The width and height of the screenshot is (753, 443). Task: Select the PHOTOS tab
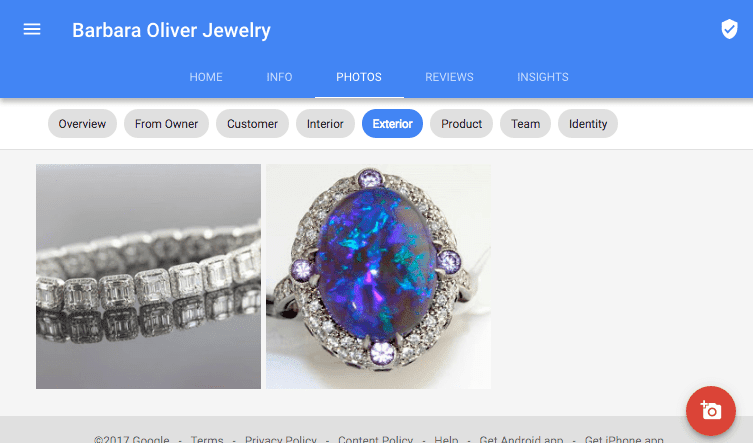(x=359, y=77)
